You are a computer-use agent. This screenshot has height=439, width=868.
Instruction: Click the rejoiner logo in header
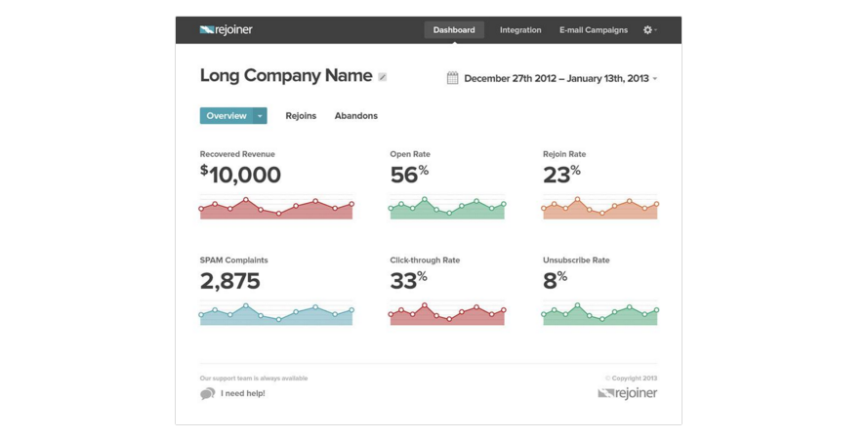(226, 30)
